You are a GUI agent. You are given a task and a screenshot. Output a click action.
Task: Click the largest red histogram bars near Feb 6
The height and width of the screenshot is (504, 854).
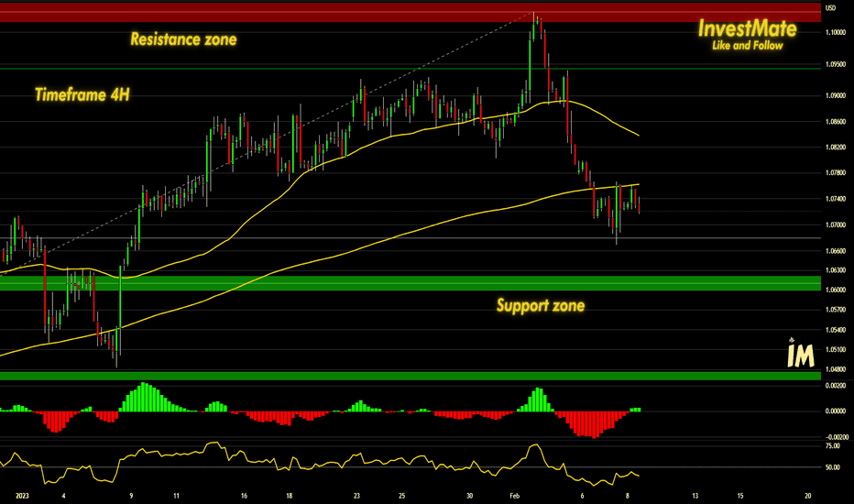[593, 425]
